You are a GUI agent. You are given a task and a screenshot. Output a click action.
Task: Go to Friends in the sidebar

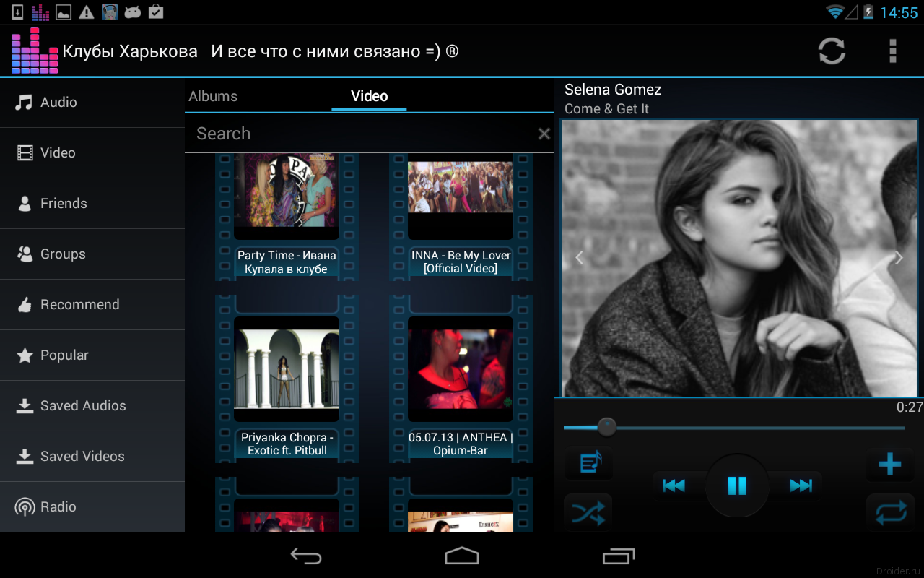[63, 203]
